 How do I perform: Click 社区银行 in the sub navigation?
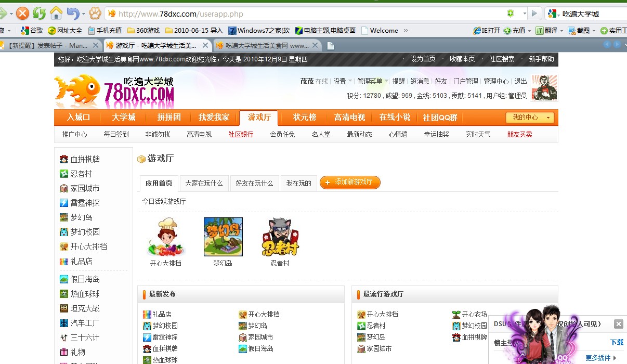(x=241, y=134)
